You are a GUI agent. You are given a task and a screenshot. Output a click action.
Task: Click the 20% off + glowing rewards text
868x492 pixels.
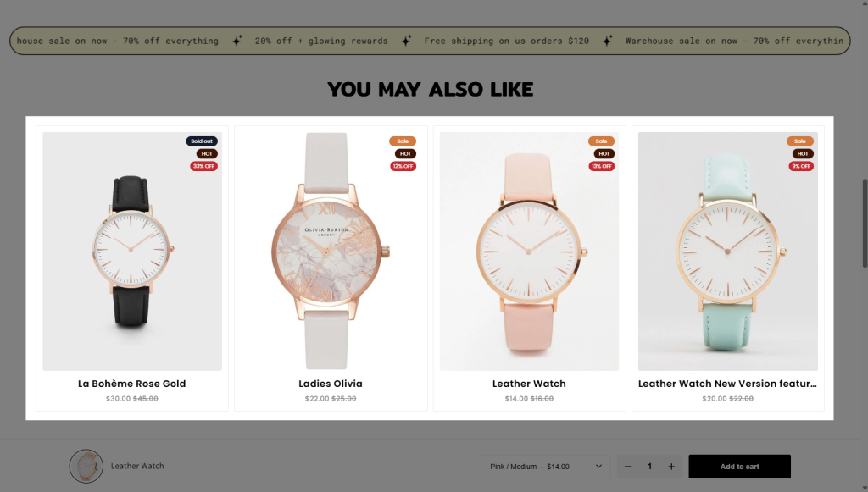coord(321,41)
